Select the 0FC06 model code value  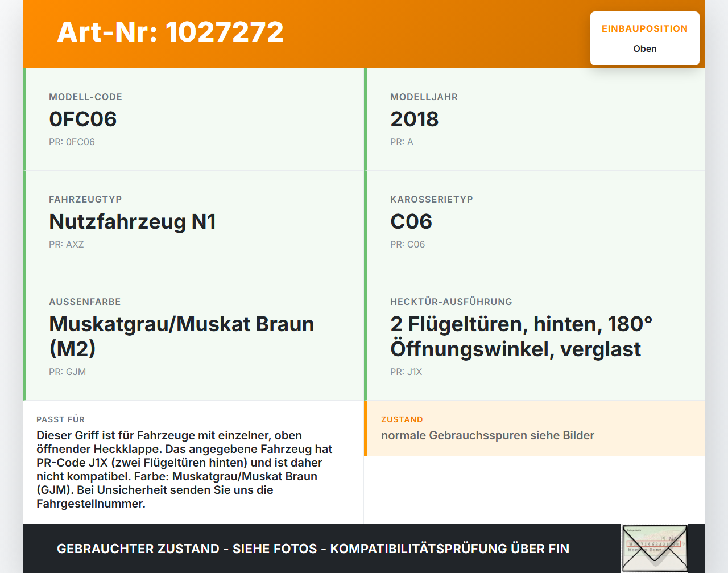tap(83, 119)
